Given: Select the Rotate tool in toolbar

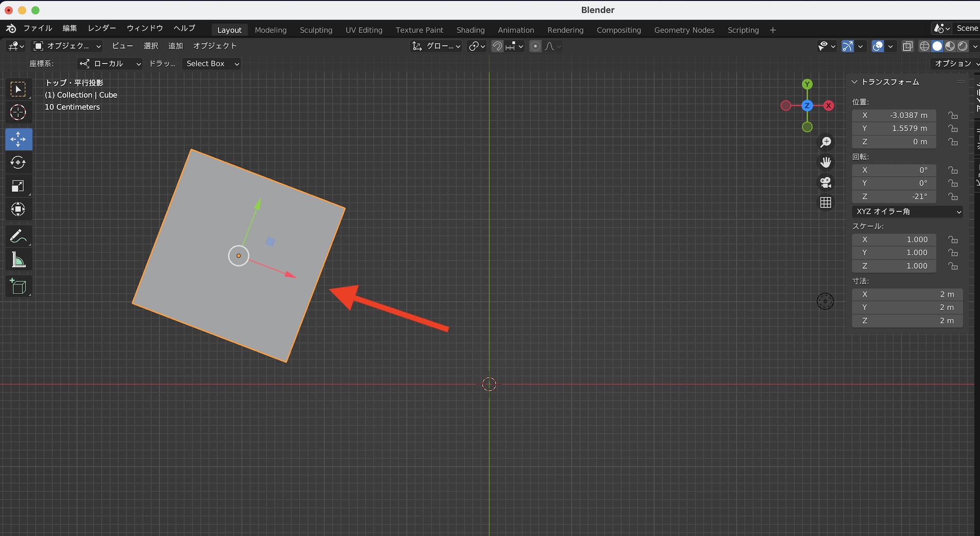Looking at the screenshot, I should pyautogui.click(x=18, y=163).
